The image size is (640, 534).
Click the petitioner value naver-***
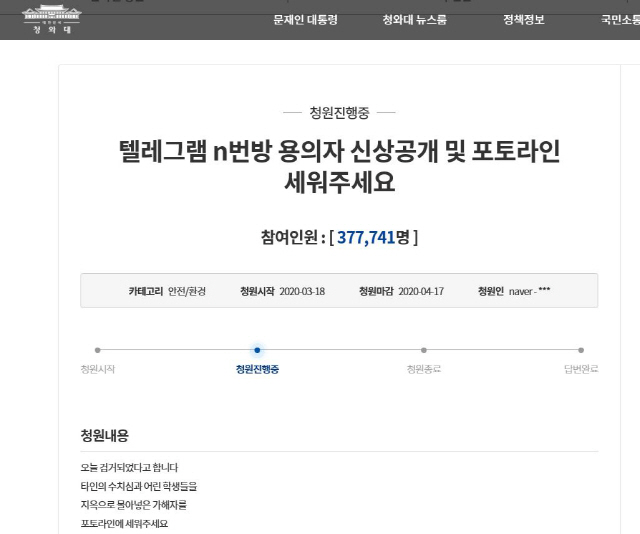pos(529,291)
